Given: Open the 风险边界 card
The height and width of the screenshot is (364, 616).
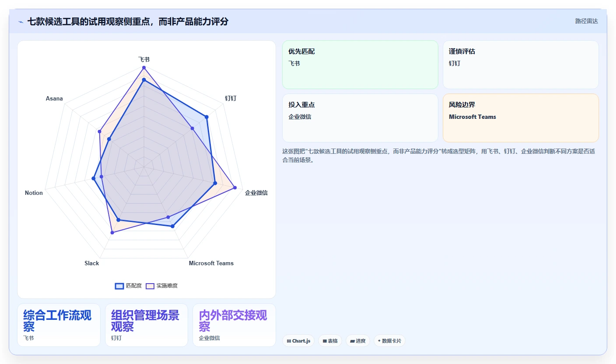Looking at the screenshot, I should click(x=521, y=118).
